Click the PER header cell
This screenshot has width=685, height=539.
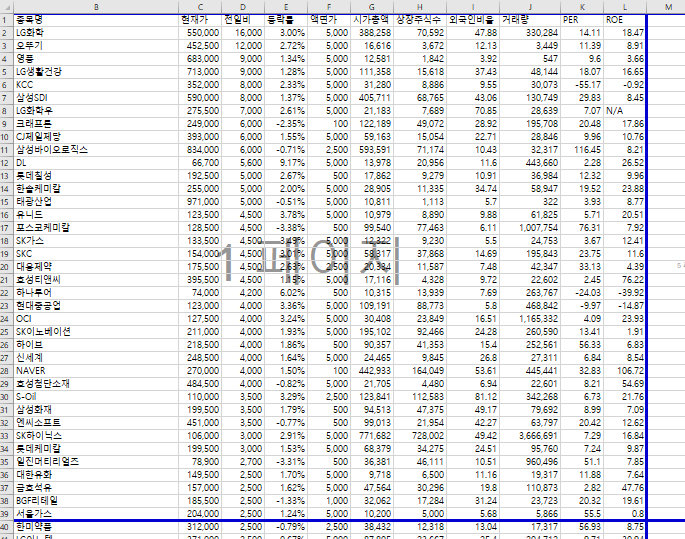click(x=582, y=20)
